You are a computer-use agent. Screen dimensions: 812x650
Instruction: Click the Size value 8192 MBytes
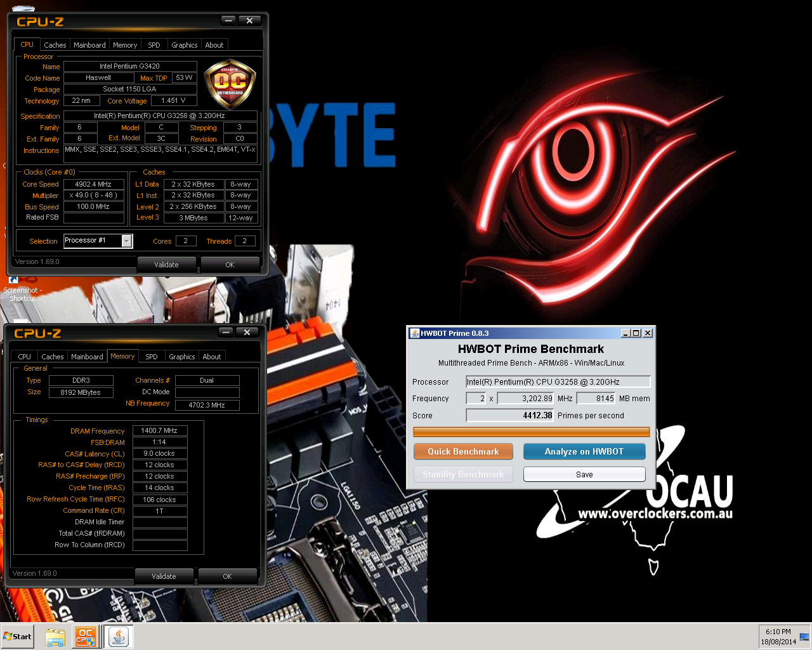[81, 392]
